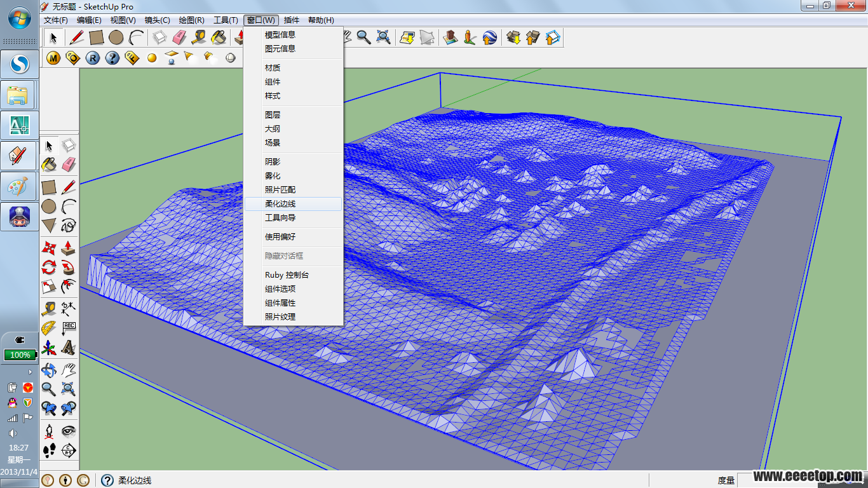Choose the Circle tool in the top toolbar
The height and width of the screenshot is (488, 868).
point(116,37)
